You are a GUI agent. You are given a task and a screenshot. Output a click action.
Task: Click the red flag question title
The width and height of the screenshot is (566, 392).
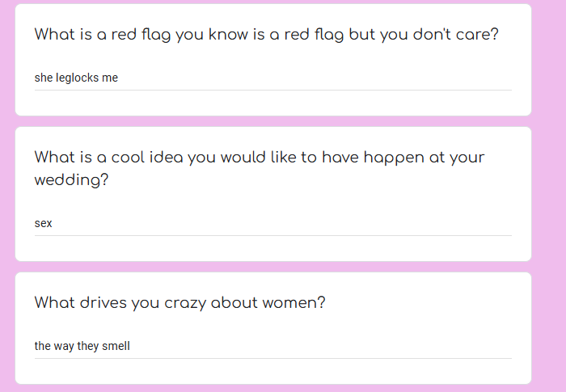pyautogui.click(x=266, y=36)
